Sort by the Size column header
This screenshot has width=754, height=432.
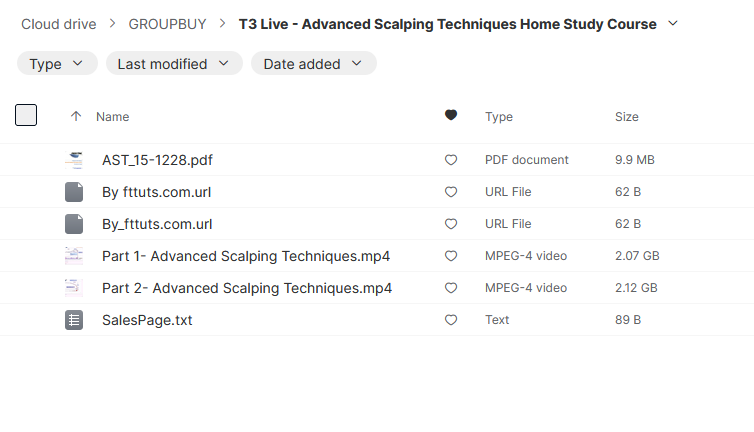tap(627, 117)
